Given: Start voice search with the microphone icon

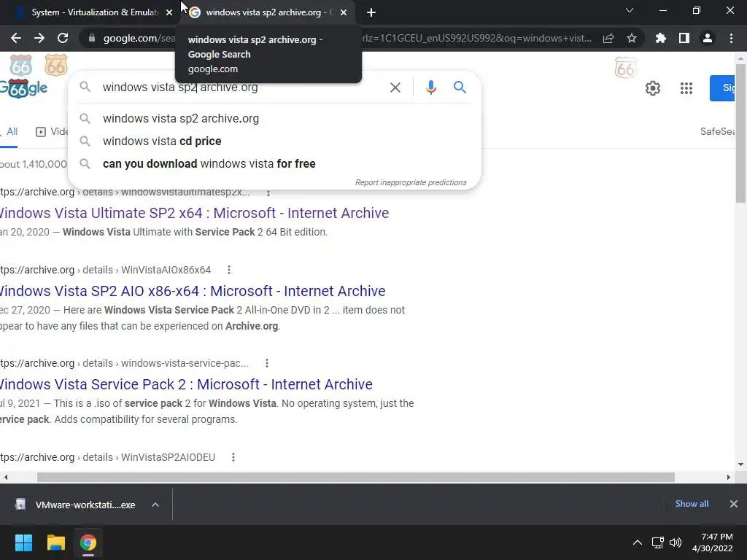Looking at the screenshot, I should 430,87.
